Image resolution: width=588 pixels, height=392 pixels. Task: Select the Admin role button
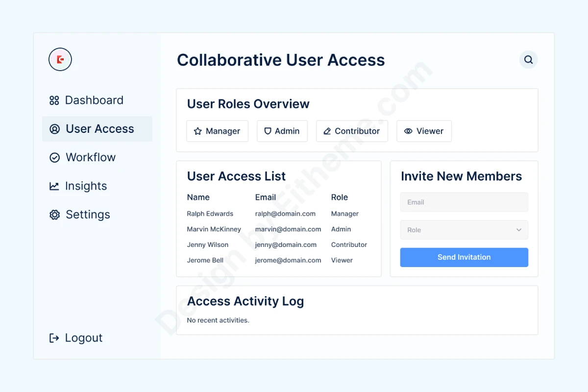(x=282, y=131)
